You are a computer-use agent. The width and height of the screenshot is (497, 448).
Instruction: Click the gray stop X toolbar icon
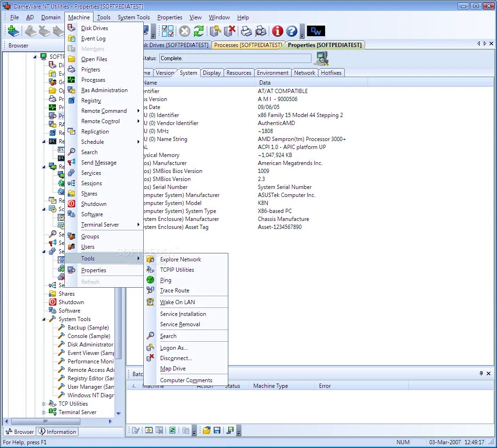tap(185, 31)
